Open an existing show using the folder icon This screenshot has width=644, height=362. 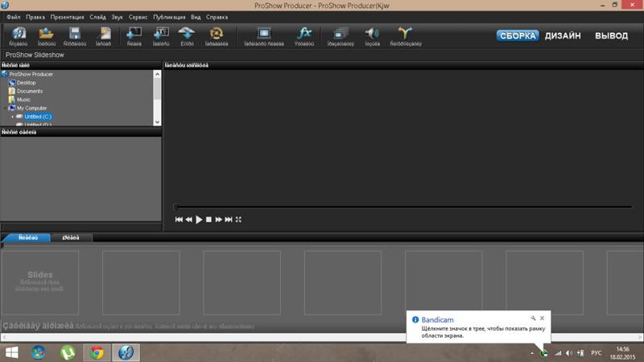click(x=46, y=35)
